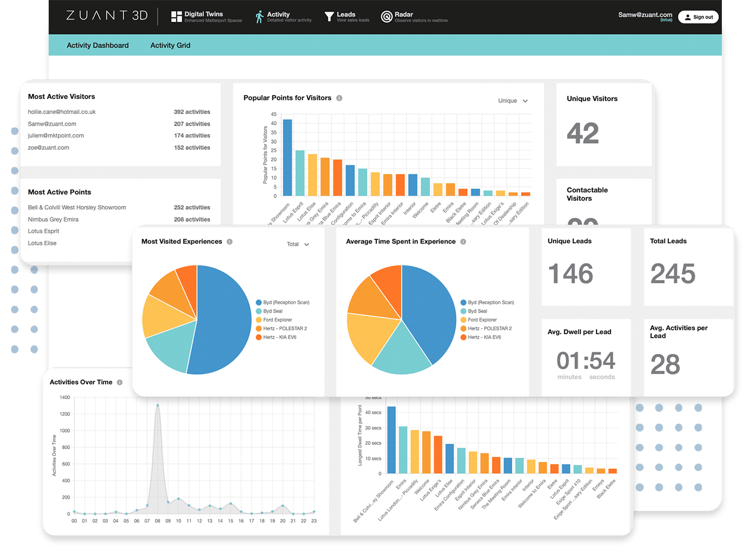Click the Avg. Dwell per Lead value 01:54
The height and width of the screenshot is (559, 756).
[x=586, y=361]
